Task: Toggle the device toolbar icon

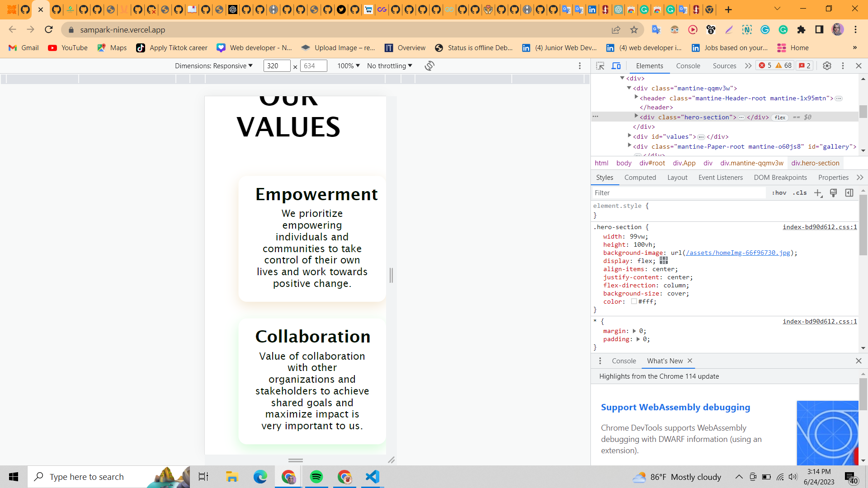Action: click(x=616, y=66)
